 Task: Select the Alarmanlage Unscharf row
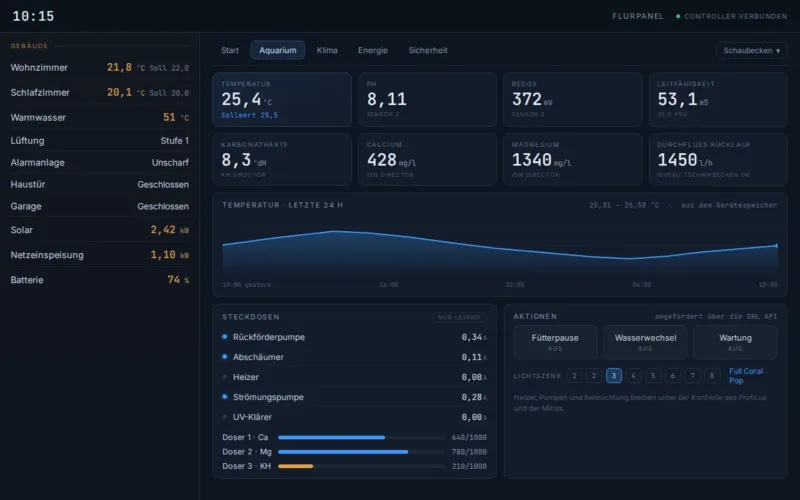click(99, 162)
